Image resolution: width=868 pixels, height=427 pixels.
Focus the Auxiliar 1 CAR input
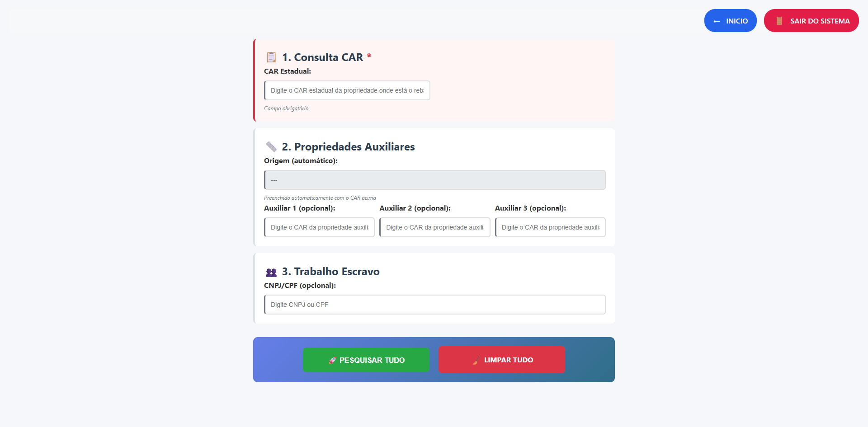pos(319,227)
